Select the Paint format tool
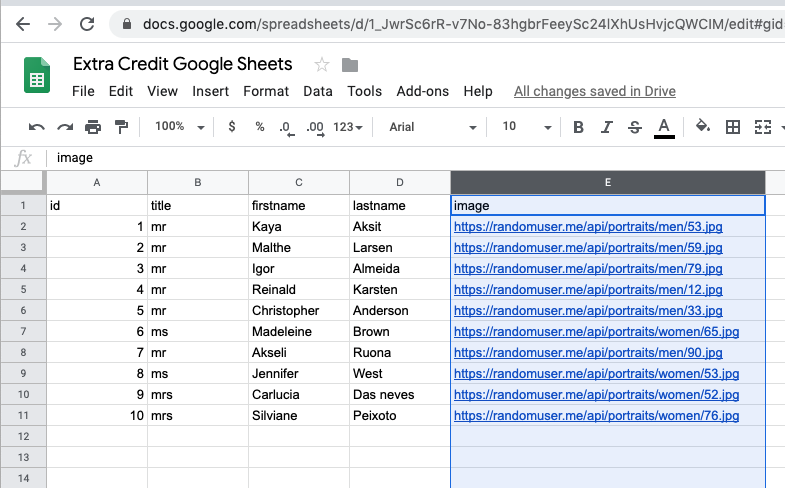The height and width of the screenshot is (488, 785). click(121, 127)
